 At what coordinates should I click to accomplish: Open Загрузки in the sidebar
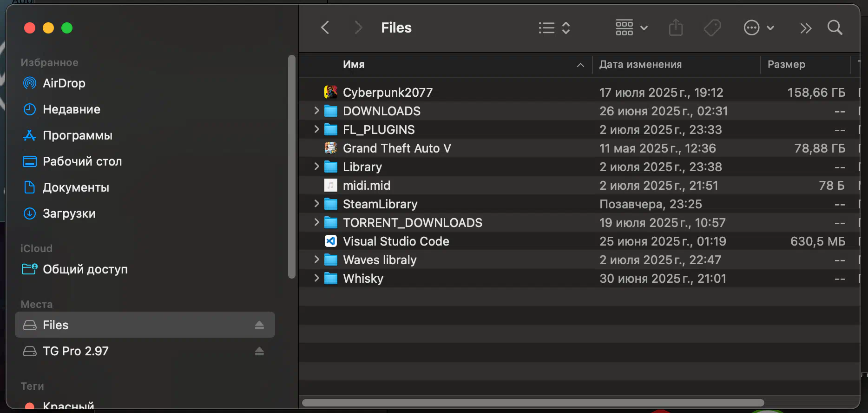click(145, 213)
